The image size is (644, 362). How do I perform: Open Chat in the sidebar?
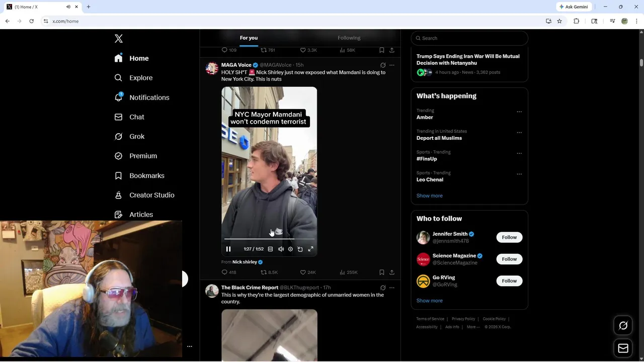pos(129,117)
